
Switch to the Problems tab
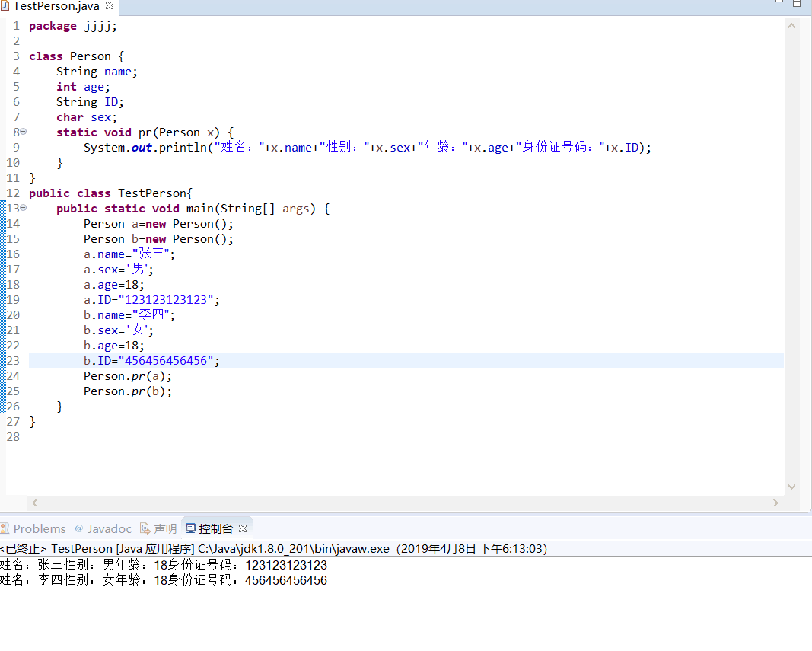[33, 528]
